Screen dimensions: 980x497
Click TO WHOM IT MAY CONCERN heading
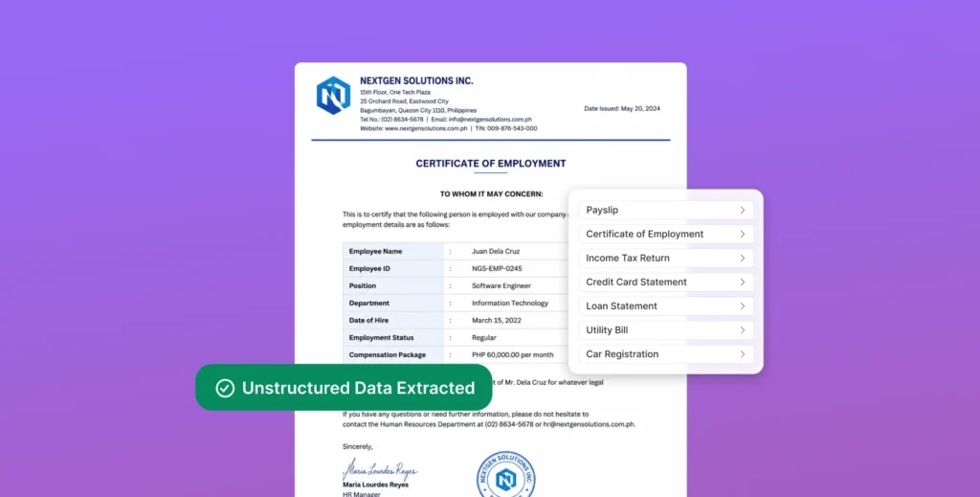pos(491,194)
